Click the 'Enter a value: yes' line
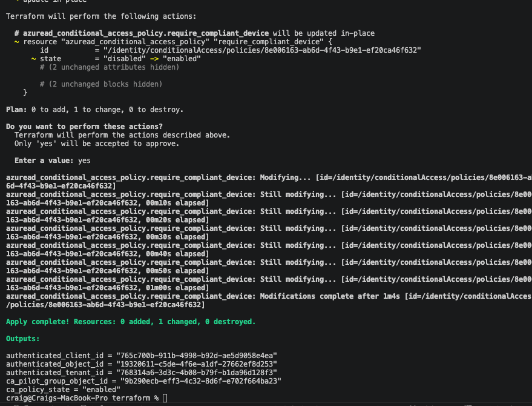Viewport: 532px width, 406px height. coord(53,161)
